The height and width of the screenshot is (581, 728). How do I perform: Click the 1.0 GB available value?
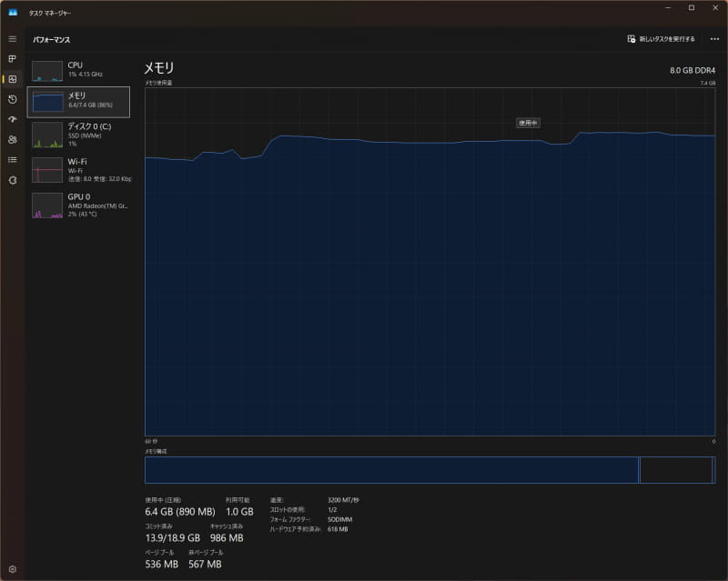[x=239, y=512]
